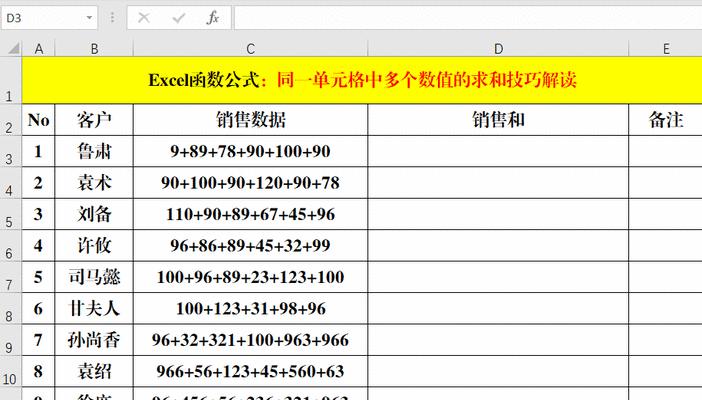The height and width of the screenshot is (400, 702).
Task: Select customer cell '袁绍'
Action: pyautogui.click(x=94, y=371)
